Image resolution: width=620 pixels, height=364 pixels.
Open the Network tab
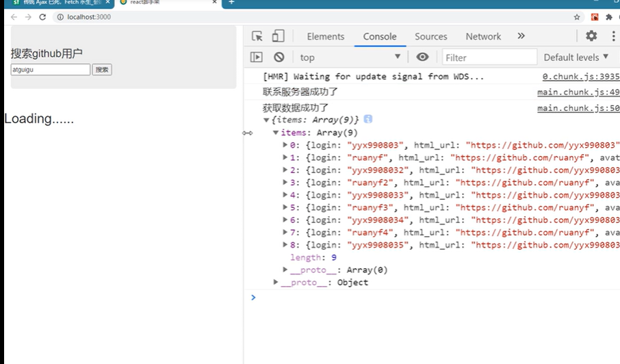tap(483, 36)
